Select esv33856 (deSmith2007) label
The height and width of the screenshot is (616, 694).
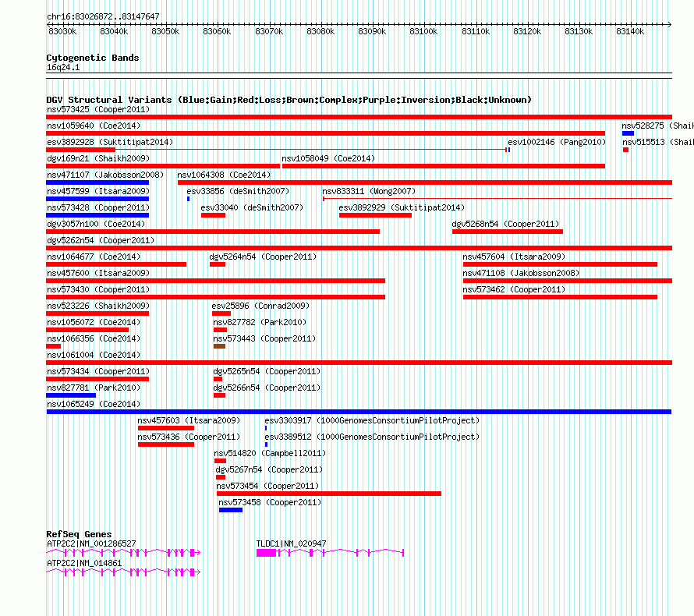(238, 191)
